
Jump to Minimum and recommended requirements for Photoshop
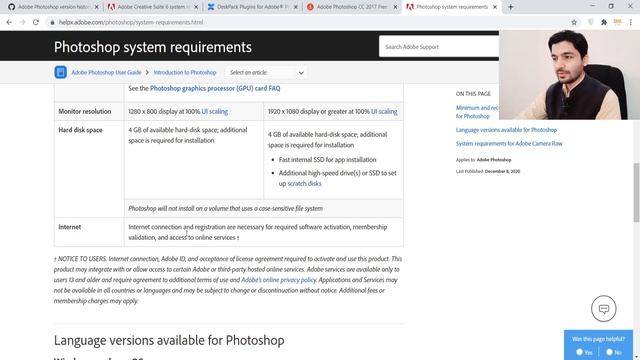[x=477, y=112]
